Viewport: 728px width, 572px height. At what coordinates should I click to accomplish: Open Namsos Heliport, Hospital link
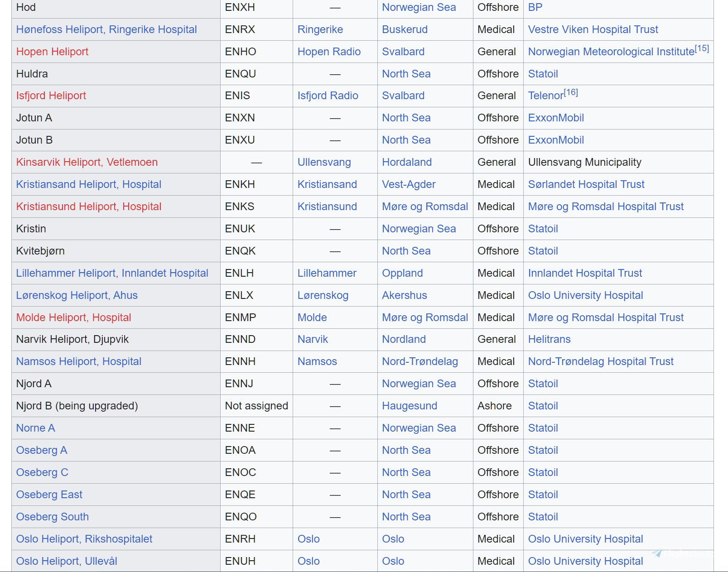[x=79, y=361]
